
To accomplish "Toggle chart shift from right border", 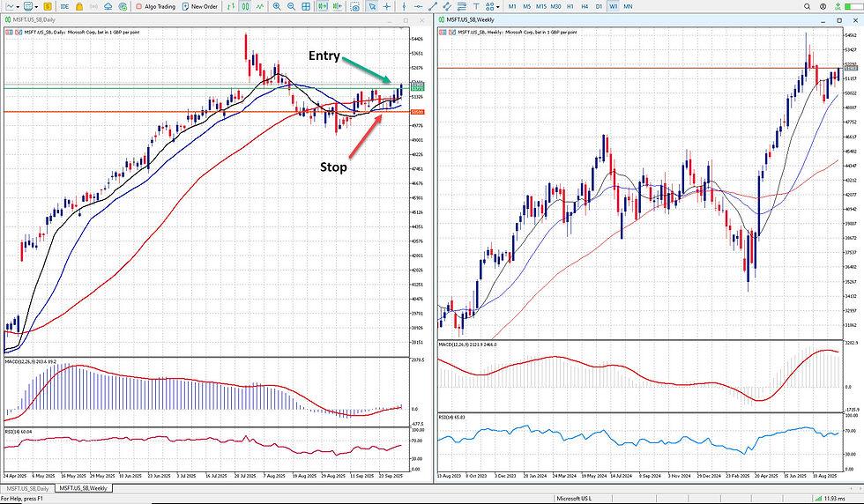I will click(337, 7).
